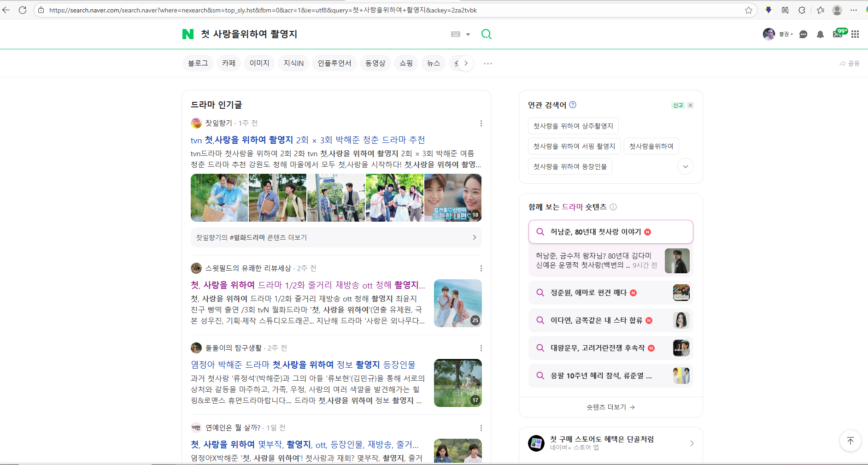
Task: Click the scroll-to-top arrow button
Action: click(x=850, y=441)
